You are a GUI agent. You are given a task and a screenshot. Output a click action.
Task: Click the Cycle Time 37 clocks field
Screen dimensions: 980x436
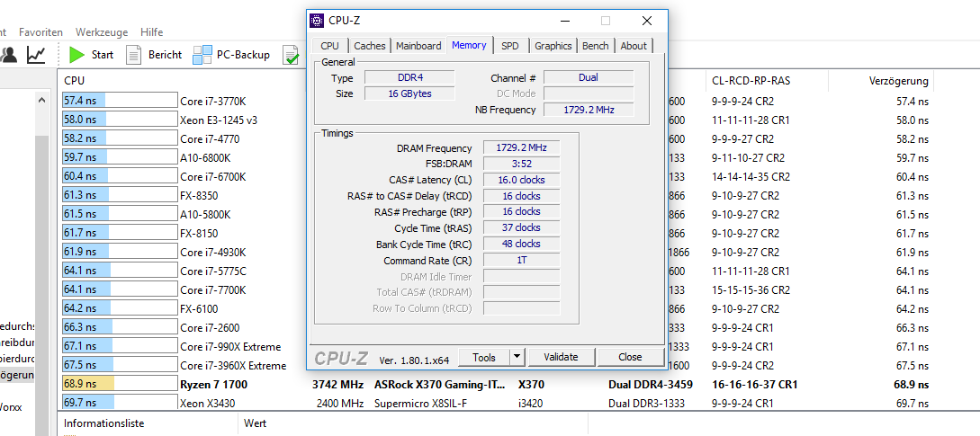point(521,227)
